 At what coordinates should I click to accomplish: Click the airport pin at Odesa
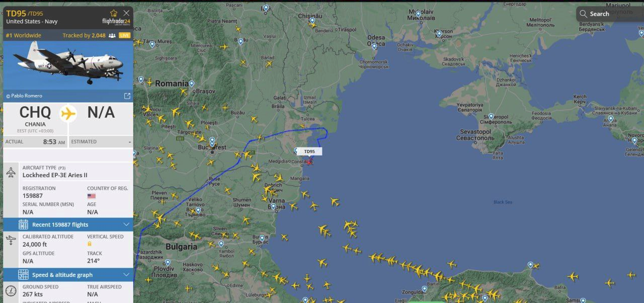click(x=374, y=46)
